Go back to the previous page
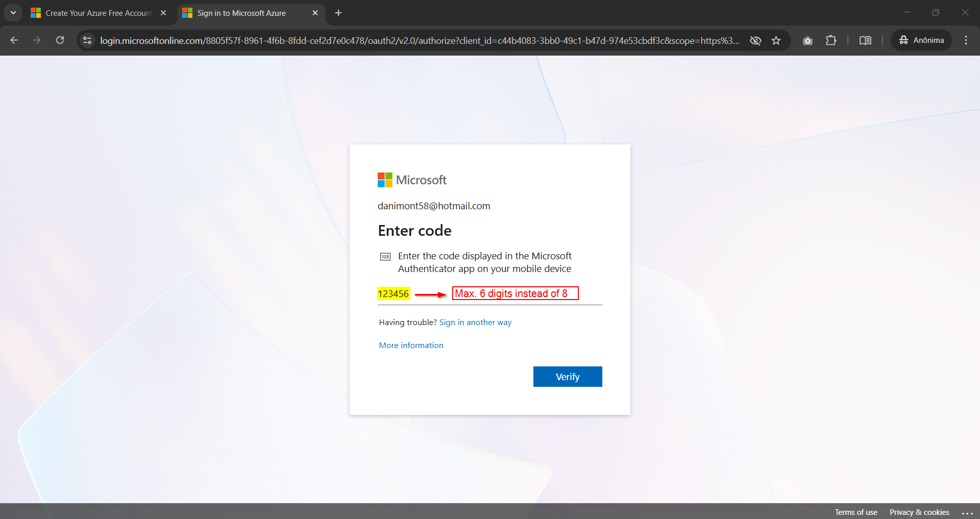 (14, 40)
